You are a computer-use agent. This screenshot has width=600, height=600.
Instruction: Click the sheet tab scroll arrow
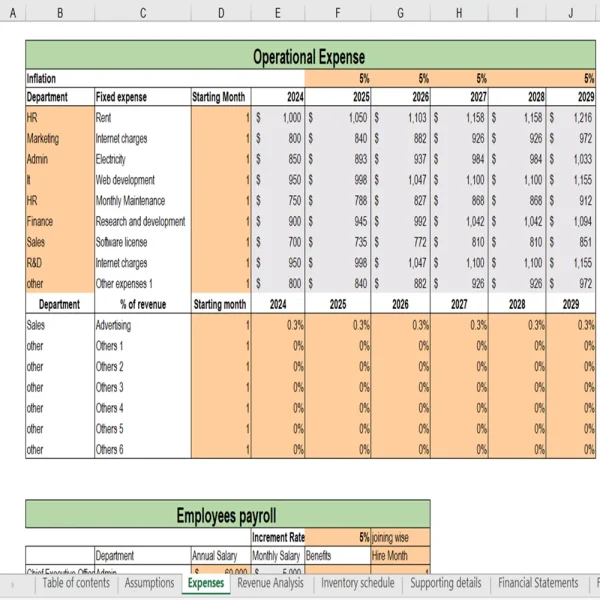point(12,585)
